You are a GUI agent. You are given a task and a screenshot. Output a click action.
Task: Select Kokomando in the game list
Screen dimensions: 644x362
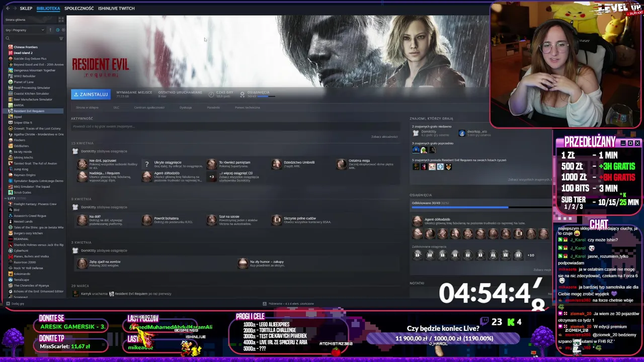pyautogui.click(x=22, y=274)
